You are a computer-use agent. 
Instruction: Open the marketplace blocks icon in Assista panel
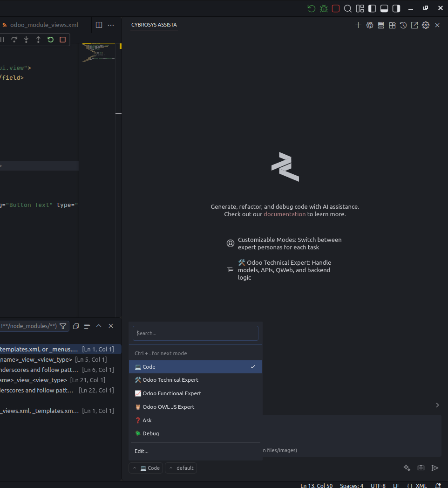click(x=393, y=25)
